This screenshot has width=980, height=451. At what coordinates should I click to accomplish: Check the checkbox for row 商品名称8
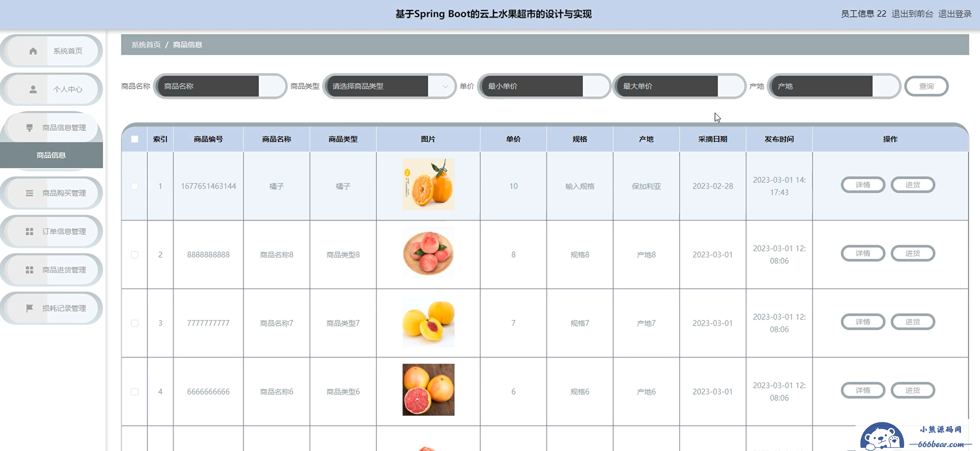(x=135, y=255)
